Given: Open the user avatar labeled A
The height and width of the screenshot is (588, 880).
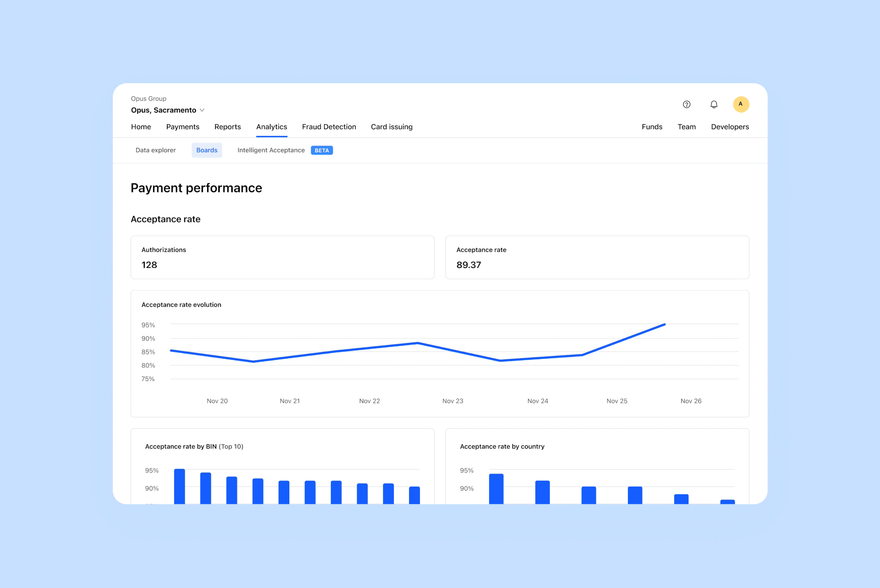Looking at the screenshot, I should [741, 104].
